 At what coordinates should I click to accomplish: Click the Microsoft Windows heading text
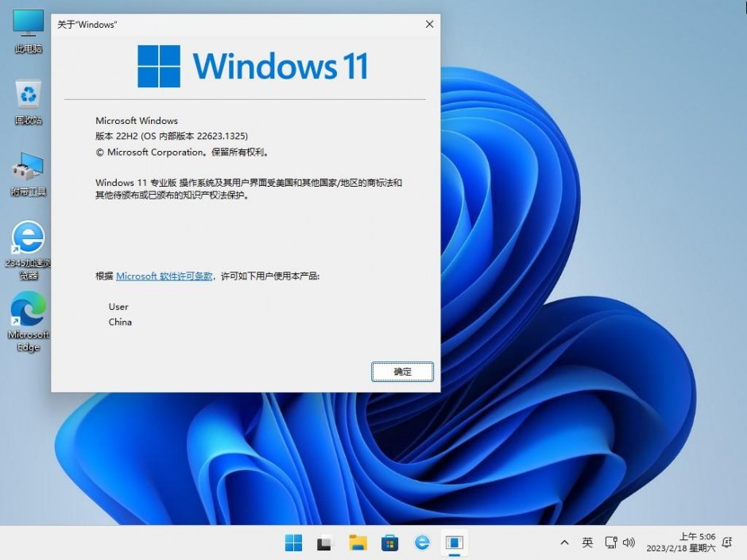pos(136,121)
